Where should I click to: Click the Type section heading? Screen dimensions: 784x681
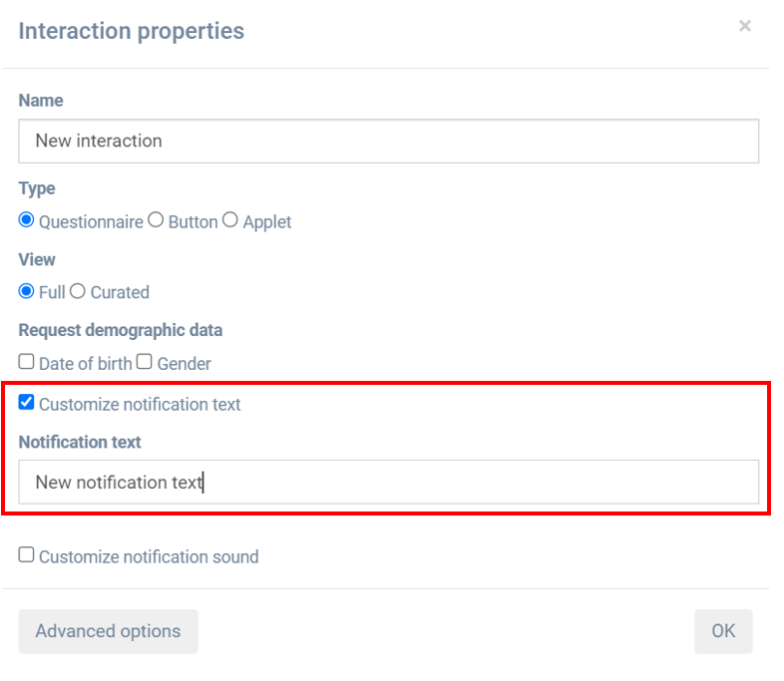[x=37, y=188]
